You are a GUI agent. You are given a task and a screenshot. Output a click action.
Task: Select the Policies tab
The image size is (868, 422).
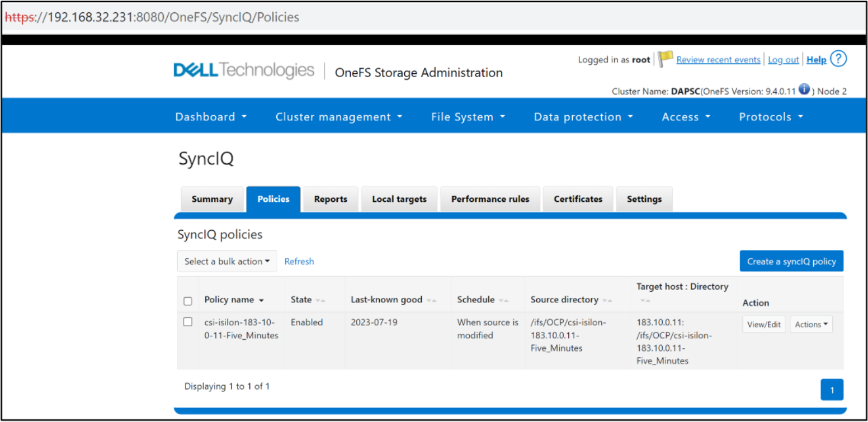pos(273,200)
